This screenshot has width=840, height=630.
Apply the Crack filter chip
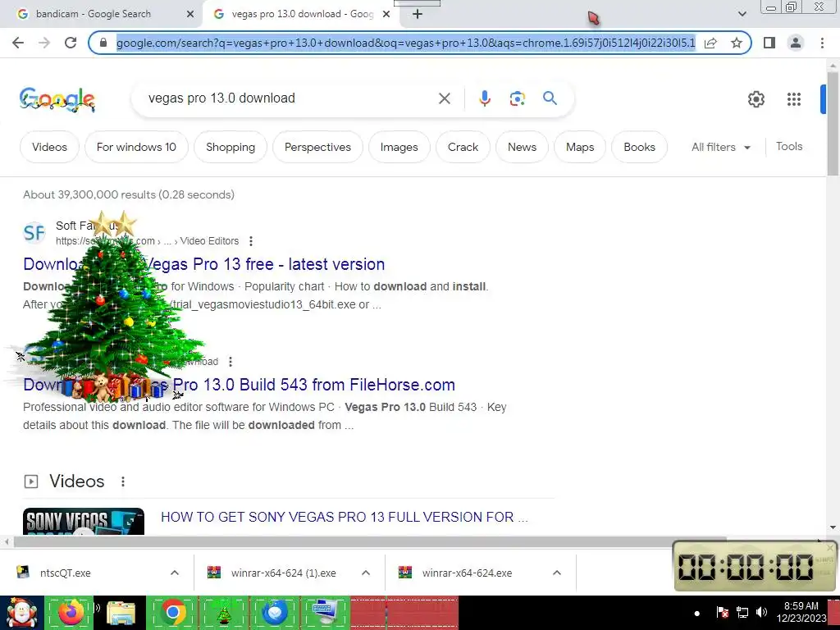coord(463,147)
